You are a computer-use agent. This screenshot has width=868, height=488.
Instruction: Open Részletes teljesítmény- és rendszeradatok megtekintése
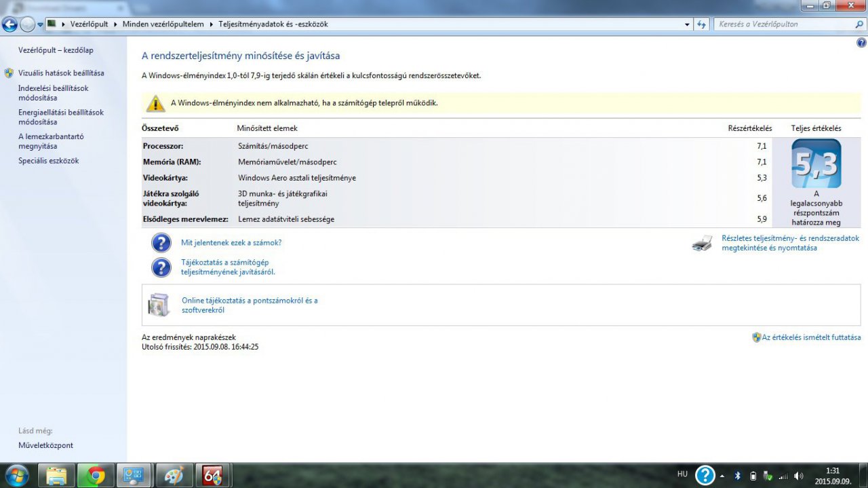coord(791,243)
